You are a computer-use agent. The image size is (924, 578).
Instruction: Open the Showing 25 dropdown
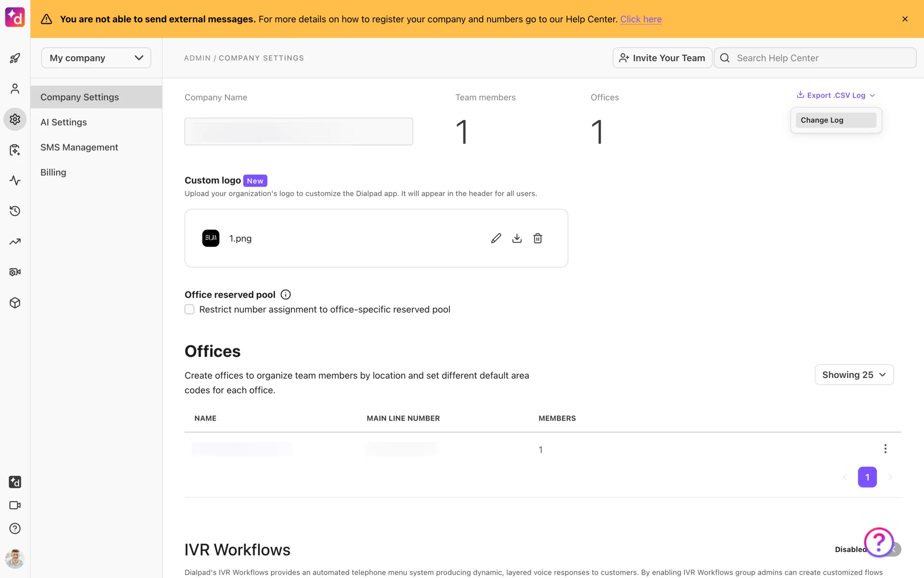pyautogui.click(x=854, y=375)
